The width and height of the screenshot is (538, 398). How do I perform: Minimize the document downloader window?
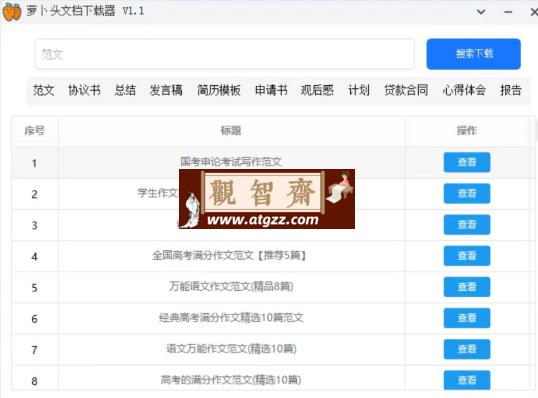coord(508,12)
